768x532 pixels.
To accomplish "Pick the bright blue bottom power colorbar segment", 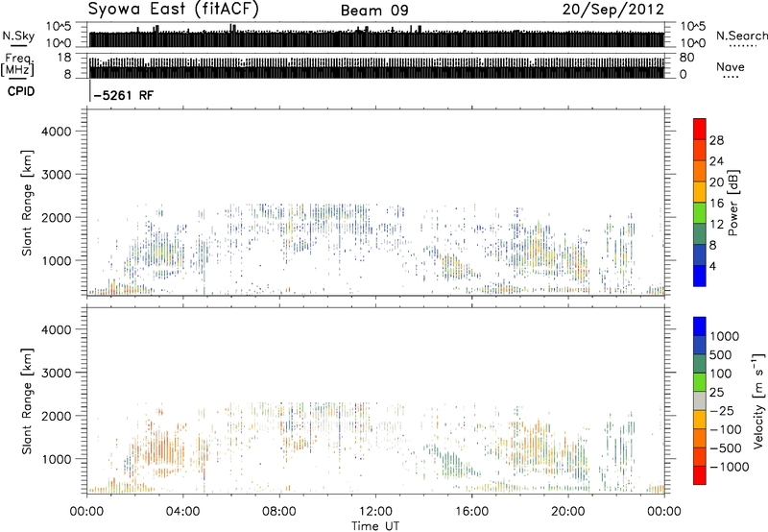I will (700, 277).
